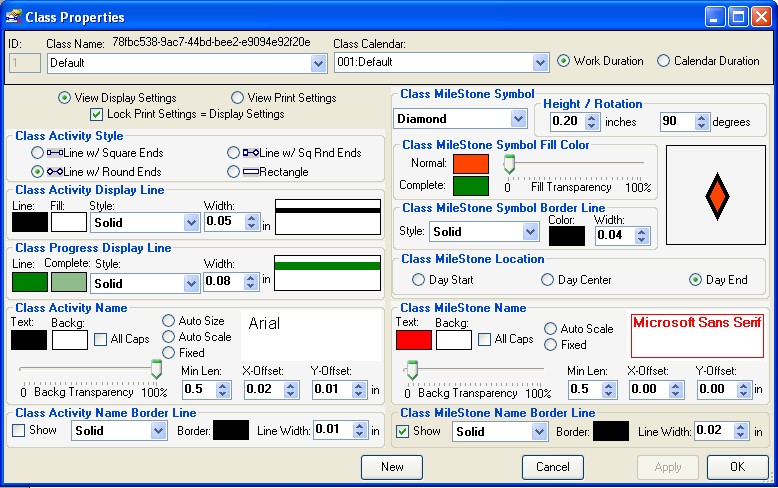778x488 pixels.
Task: Click the orange Normal fill color swatch
Action: pyautogui.click(x=469, y=163)
